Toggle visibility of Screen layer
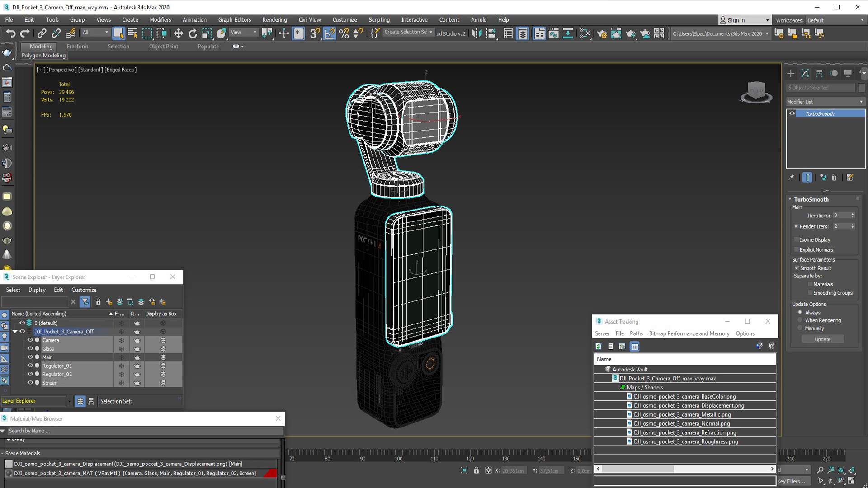The image size is (868, 488). tap(29, 383)
